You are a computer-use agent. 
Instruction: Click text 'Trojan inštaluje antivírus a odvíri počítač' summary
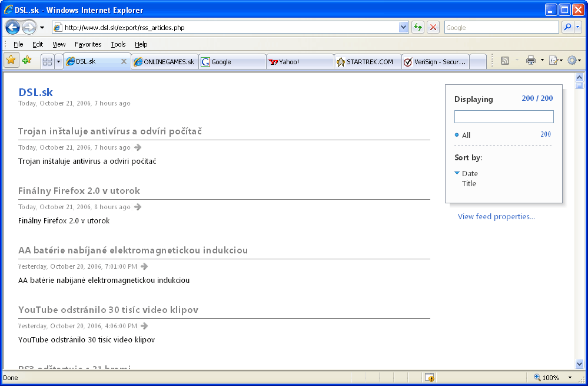point(87,161)
